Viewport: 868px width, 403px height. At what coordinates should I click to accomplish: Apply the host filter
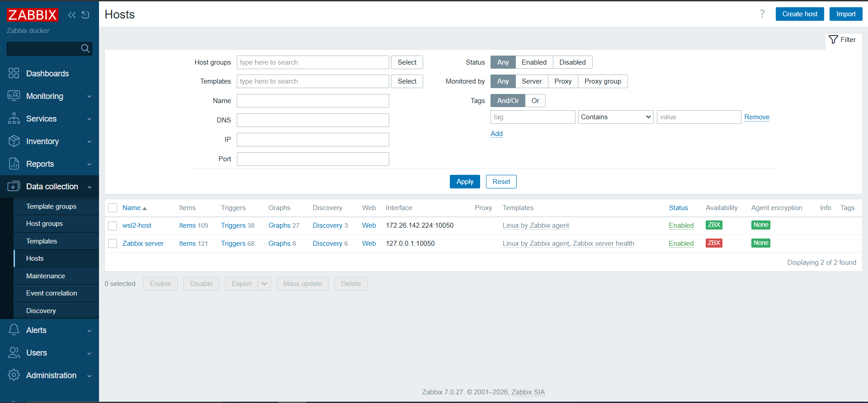coord(465,182)
